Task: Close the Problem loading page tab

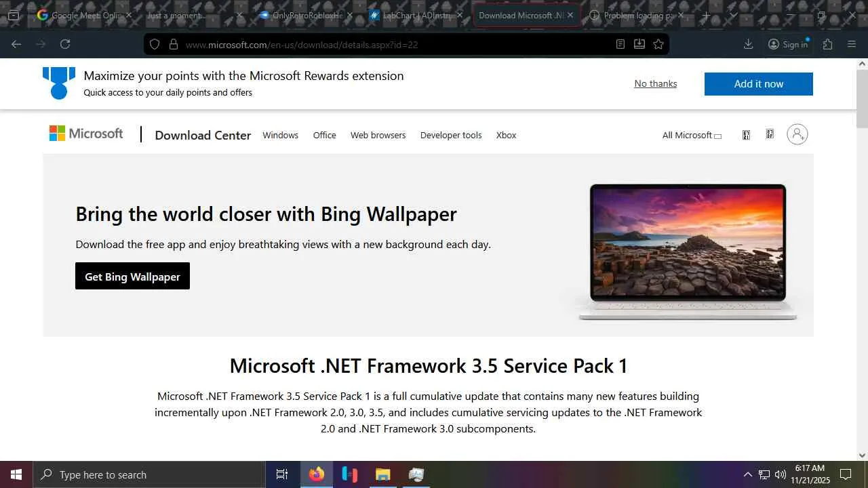Action: click(681, 15)
